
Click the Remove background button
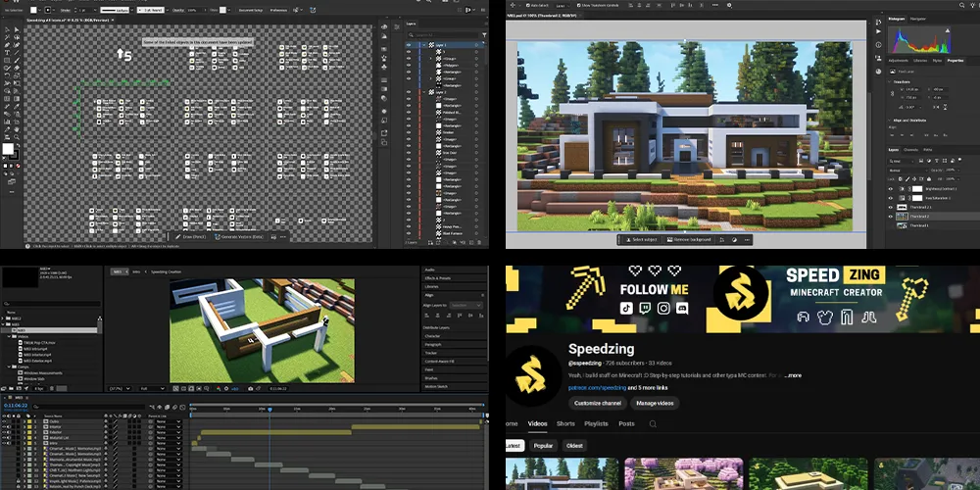point(694,240)
